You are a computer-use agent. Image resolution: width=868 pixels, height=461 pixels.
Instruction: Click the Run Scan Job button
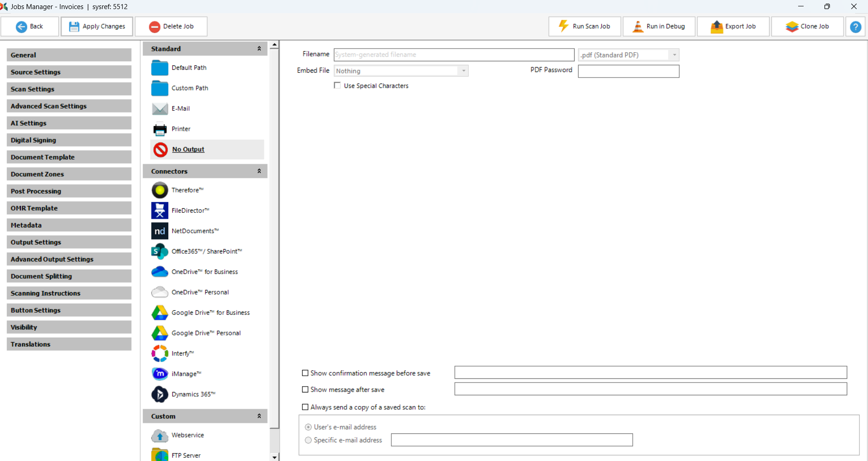585,26
